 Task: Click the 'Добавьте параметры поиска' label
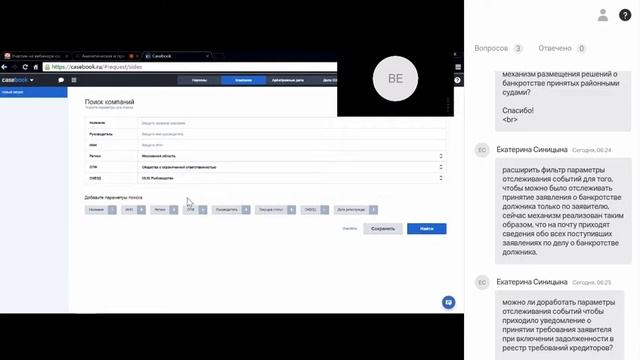[x=113, y=198]
